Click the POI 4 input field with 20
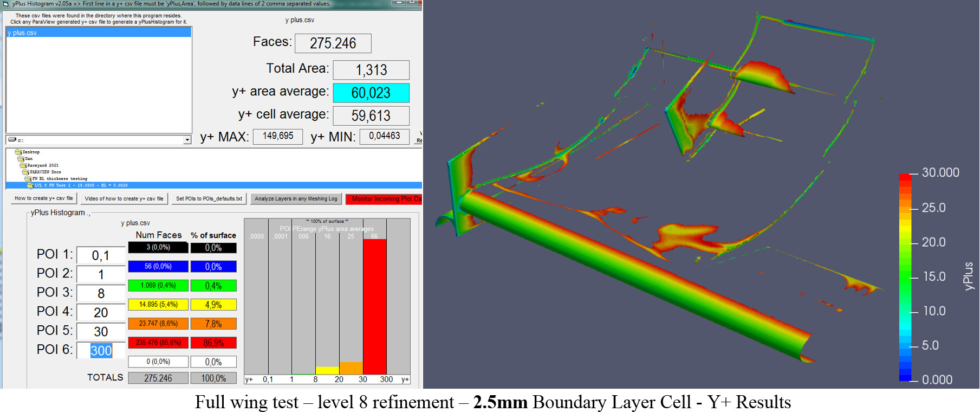 tap(101, 313)
